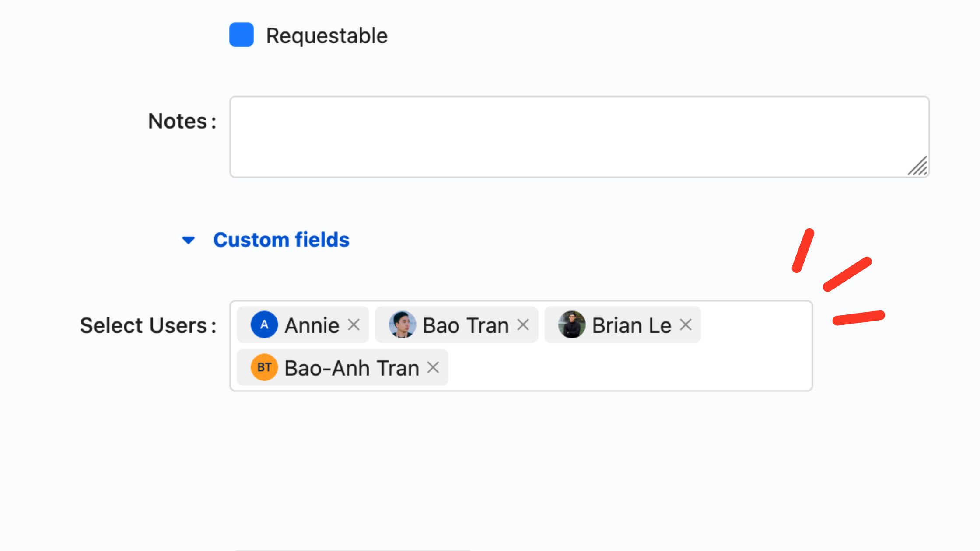The image size is (980, 551).
Task: Click the Bao Tran user icon
Action: tap(402, 325)
